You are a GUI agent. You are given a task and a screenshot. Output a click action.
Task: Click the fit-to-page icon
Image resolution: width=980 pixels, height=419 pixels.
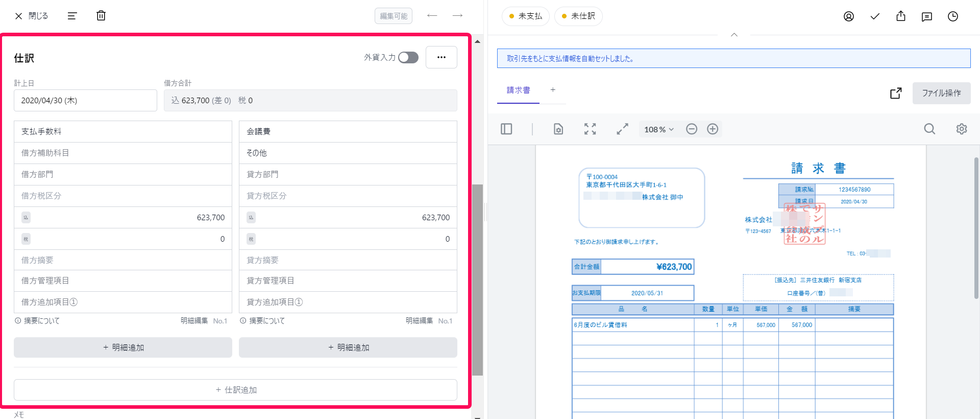(590, 129)
